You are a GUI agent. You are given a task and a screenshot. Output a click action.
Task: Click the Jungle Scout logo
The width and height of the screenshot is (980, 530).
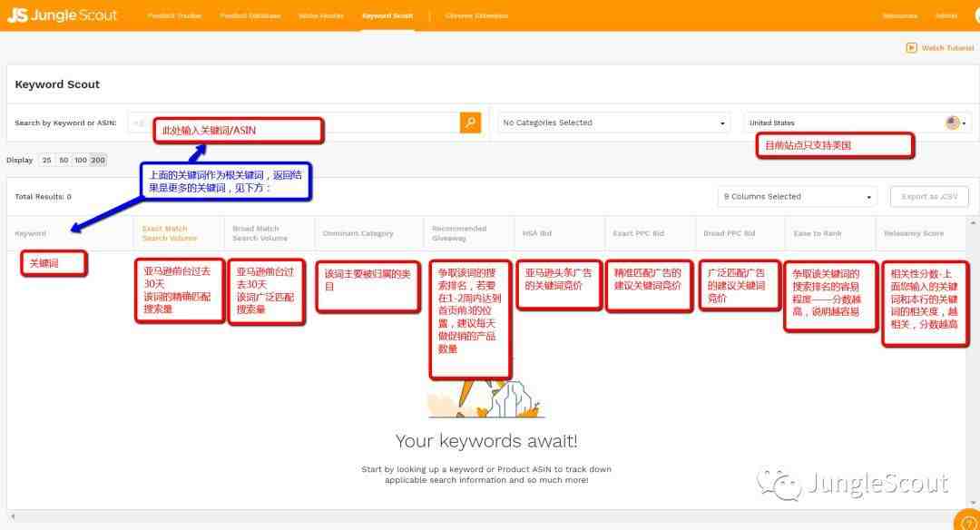(62, 15)
